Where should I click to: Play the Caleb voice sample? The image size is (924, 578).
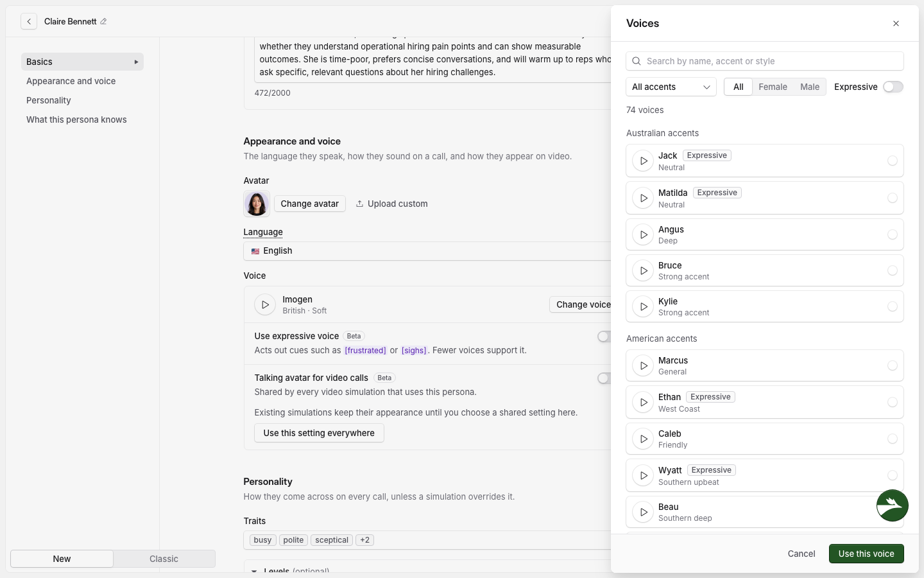tap(643, 439)
